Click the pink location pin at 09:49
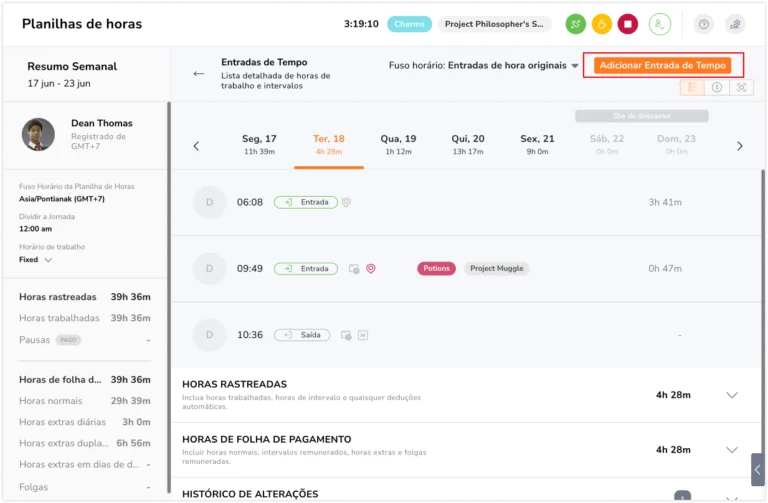Viewport: 768px width, 503px height. (x=371, y=268)
